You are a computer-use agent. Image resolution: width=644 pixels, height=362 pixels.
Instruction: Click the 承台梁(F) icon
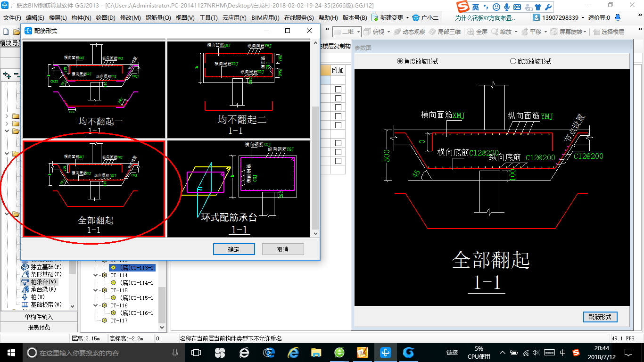click(25, 289)
